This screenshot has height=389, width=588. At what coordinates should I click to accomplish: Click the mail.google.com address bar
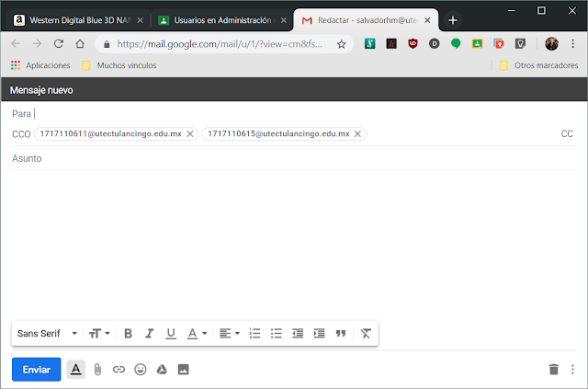tap(220, 44)
